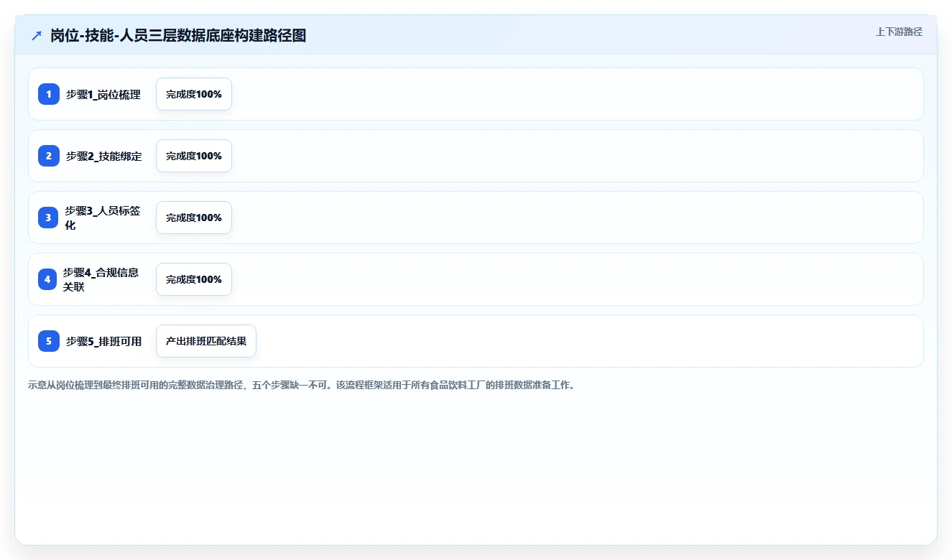Click the step number 4 badge
This screenshot has height=560, width=952.
47,279
